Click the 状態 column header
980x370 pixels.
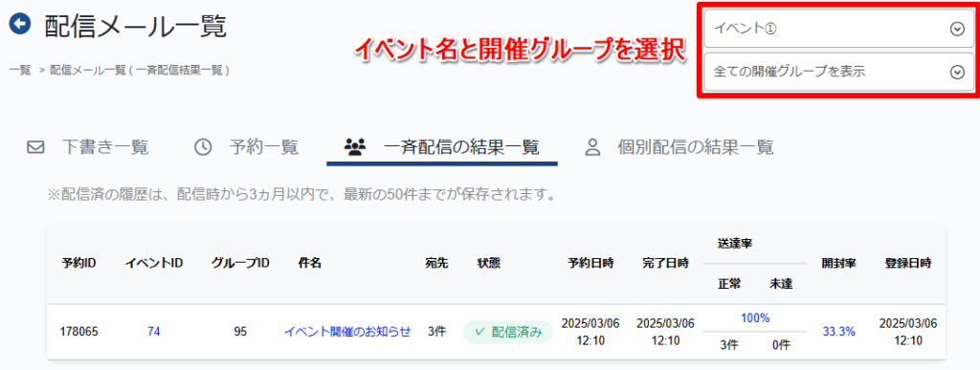[488, 263]
